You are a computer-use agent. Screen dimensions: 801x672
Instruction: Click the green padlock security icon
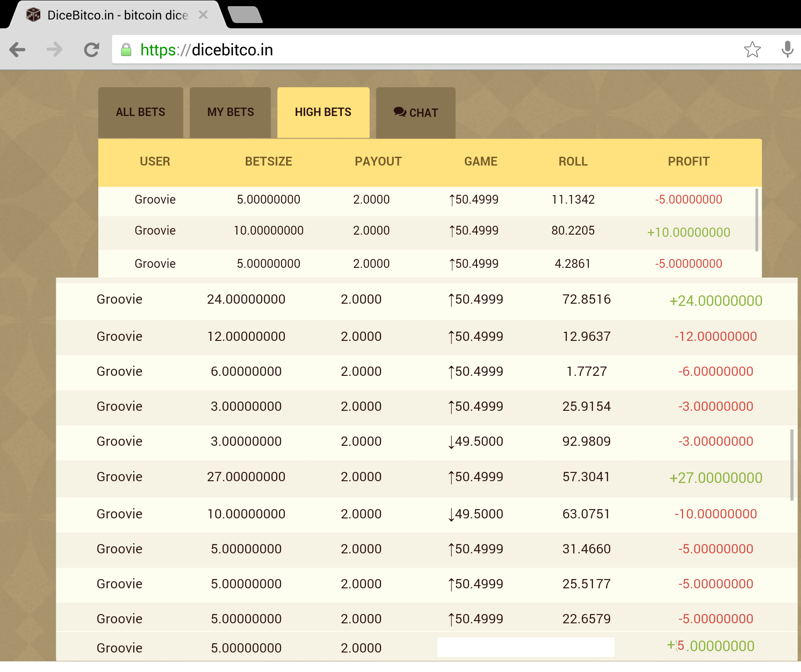click(126, 50)
